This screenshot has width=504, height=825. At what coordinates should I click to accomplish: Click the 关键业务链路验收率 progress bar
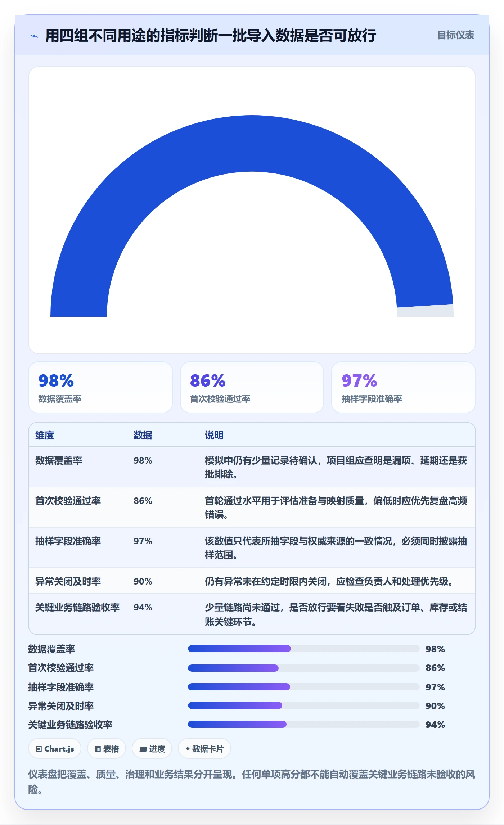303,724
